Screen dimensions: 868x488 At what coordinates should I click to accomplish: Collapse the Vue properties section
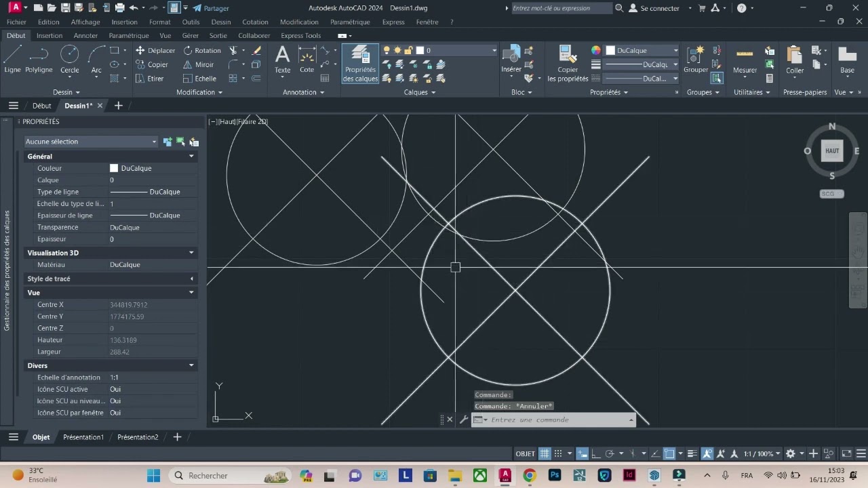[191, 293]
